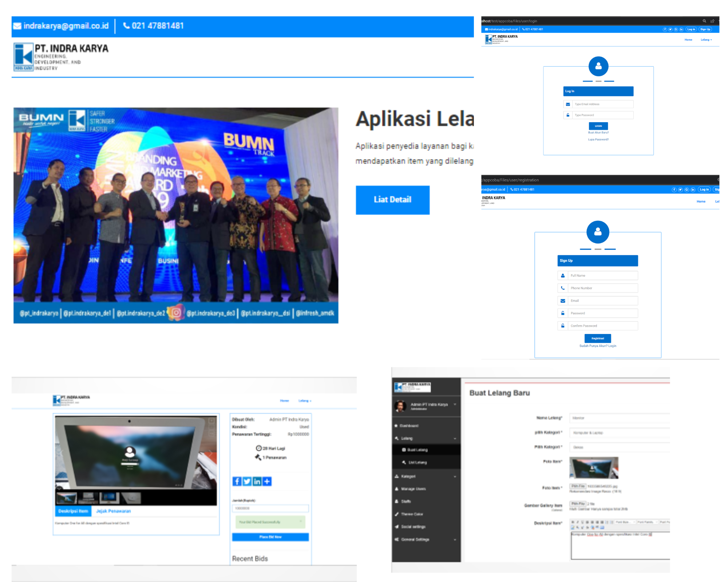
Task: Share auction item on LinkedIn
Action: click(257, 481)
